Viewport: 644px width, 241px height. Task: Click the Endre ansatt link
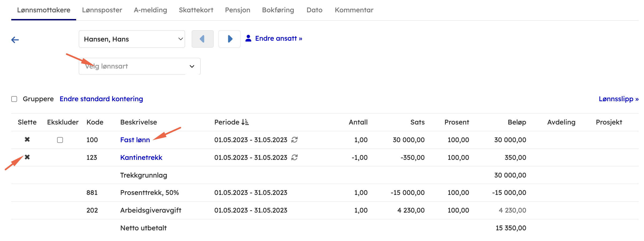[278, 39]
